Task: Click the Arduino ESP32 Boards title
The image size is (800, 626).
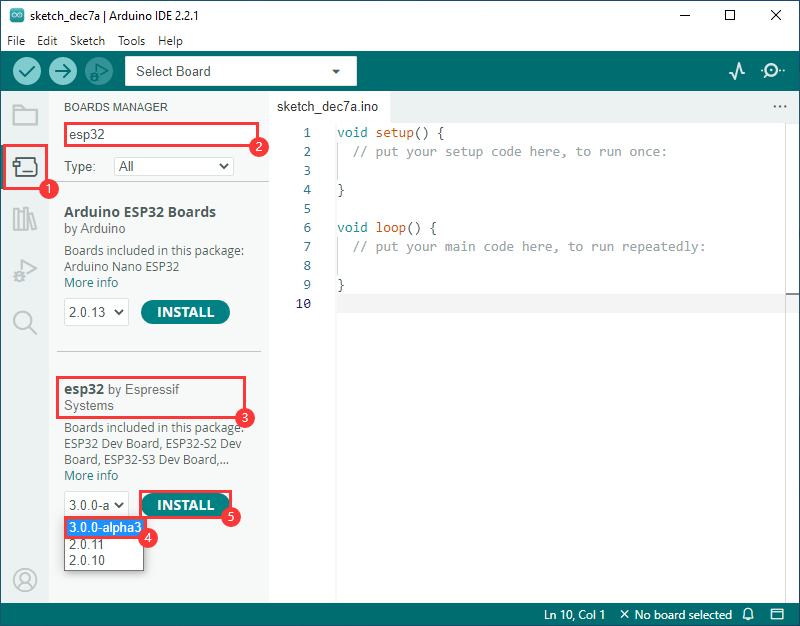Action: [140, 212]
